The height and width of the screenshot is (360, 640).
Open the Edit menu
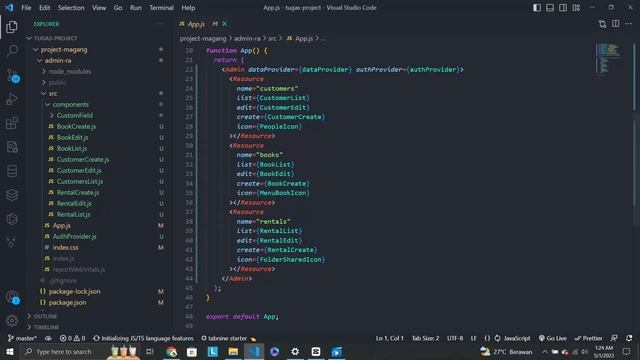pyautogui.click(x=44, y=8)
